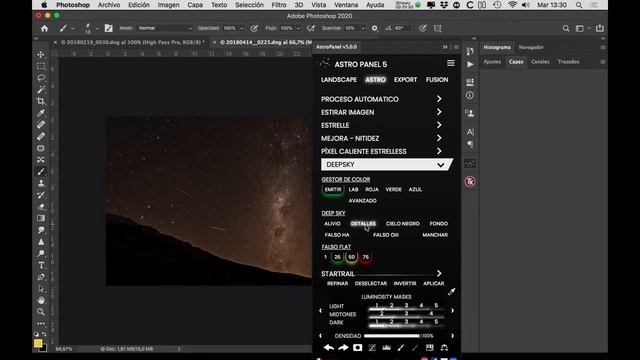Click the FALSO HA button

(x=337, y=235)
